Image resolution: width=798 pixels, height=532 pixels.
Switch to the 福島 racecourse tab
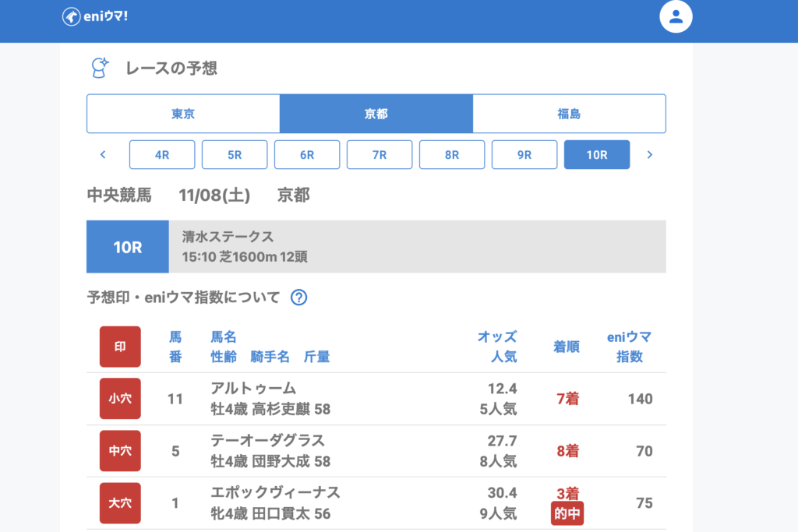(569, 114)
